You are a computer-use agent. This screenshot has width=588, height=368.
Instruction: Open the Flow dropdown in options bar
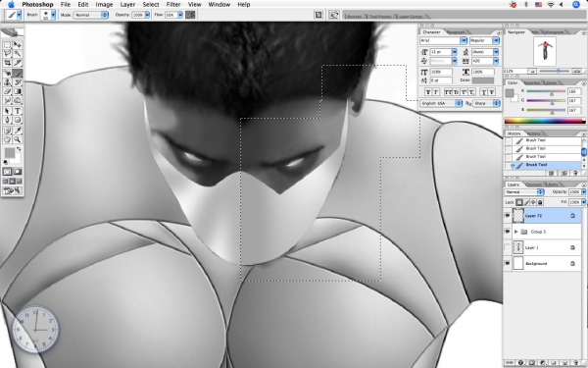(x=180, y=15)
